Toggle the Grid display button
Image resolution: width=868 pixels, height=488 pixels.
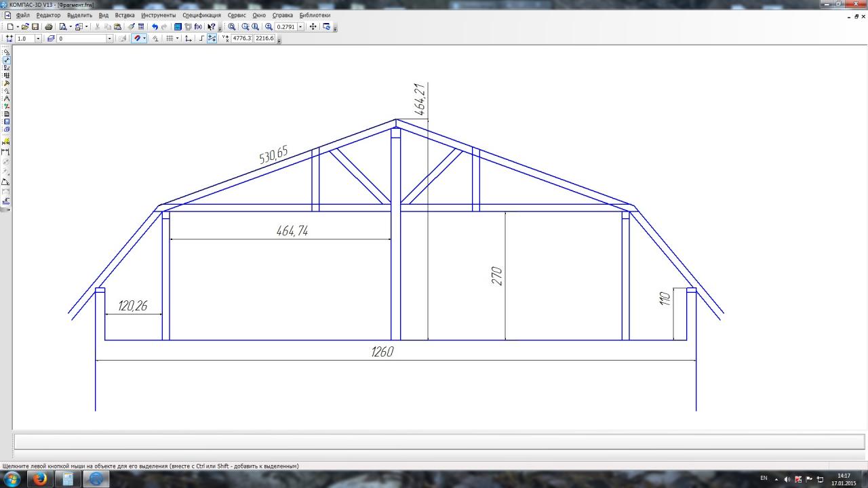click(170, 39)
